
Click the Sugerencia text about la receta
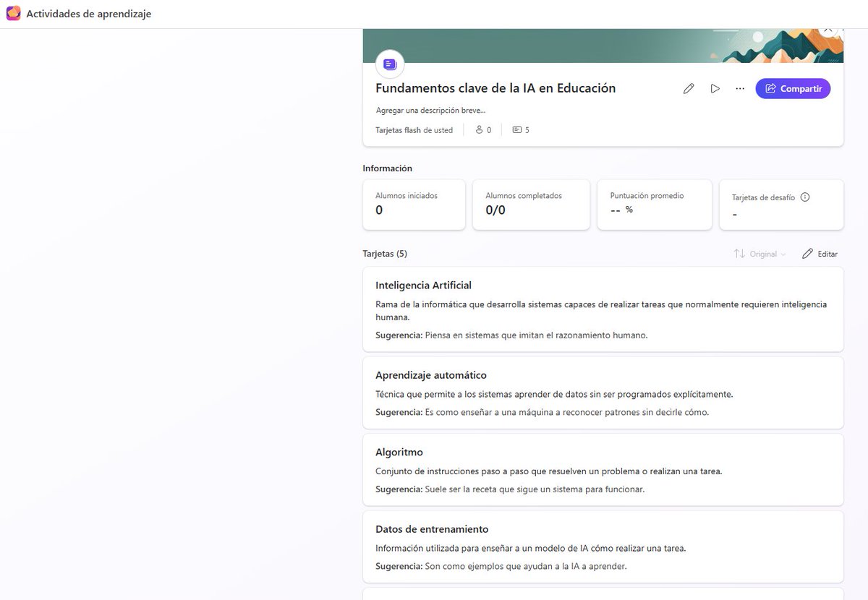click(510, 489)
